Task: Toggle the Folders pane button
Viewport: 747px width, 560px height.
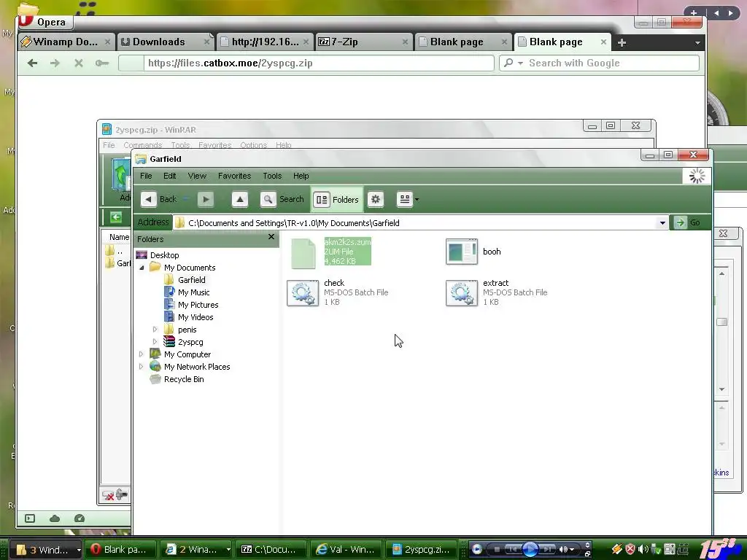Action: click(337, 200)
